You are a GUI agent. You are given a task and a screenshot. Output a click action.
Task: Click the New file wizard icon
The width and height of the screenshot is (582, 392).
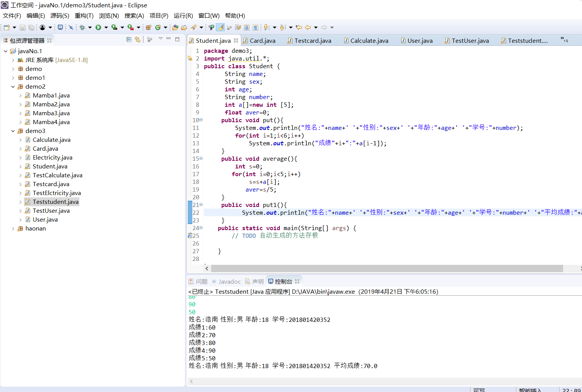[x=7, y=27]
